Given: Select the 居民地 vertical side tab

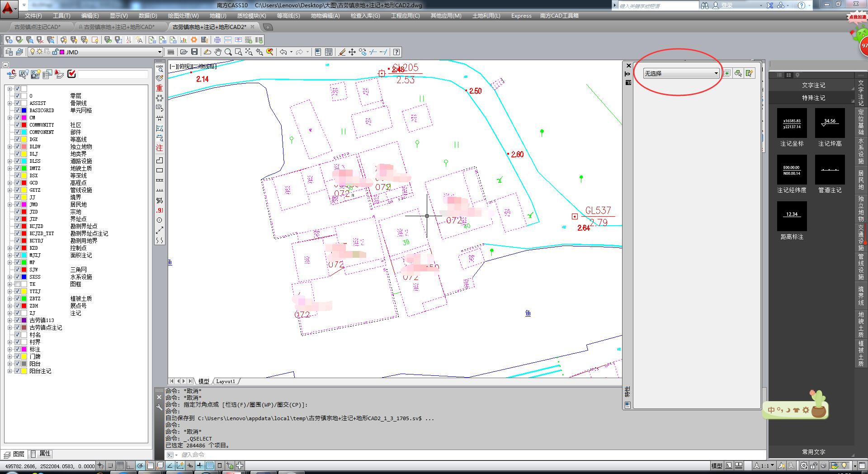Looking at the screenshot, I should [861, 180].
